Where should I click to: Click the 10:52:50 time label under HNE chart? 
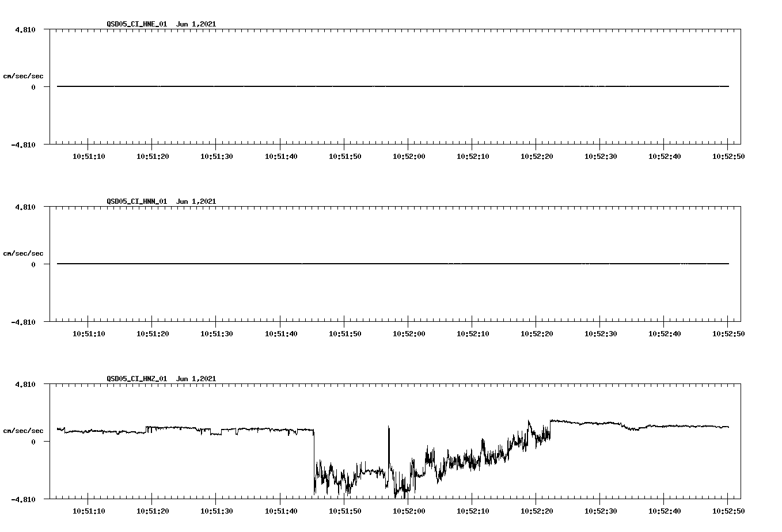click(728, 157)
